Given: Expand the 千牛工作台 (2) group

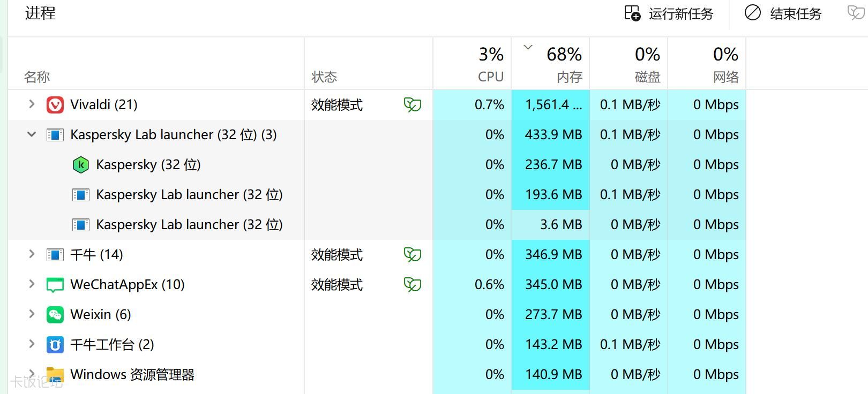Looking at the screenshot, I should [32, 344].
